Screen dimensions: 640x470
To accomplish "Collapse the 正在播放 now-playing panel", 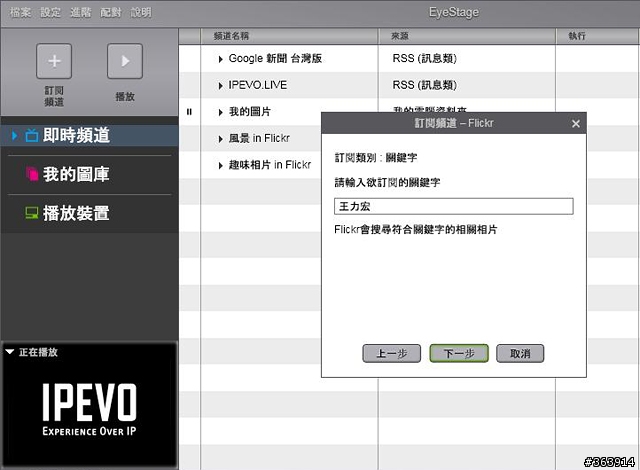I will point(10,352).
